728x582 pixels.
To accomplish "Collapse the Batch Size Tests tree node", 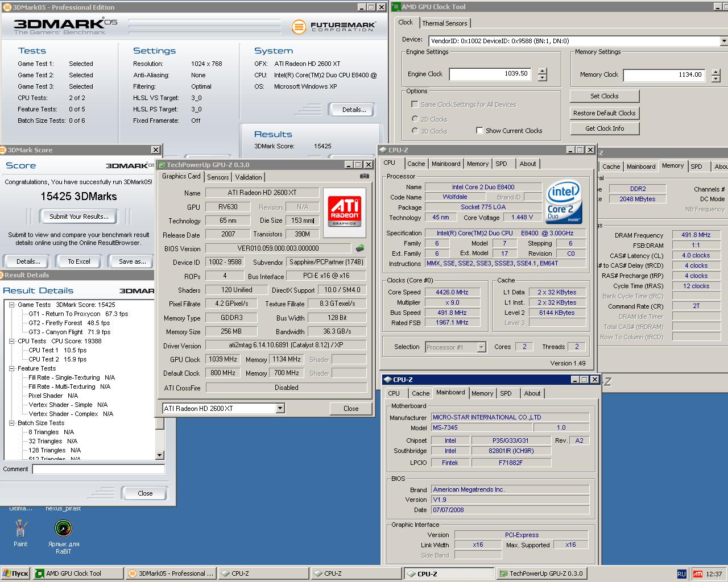I will (11, 423).
